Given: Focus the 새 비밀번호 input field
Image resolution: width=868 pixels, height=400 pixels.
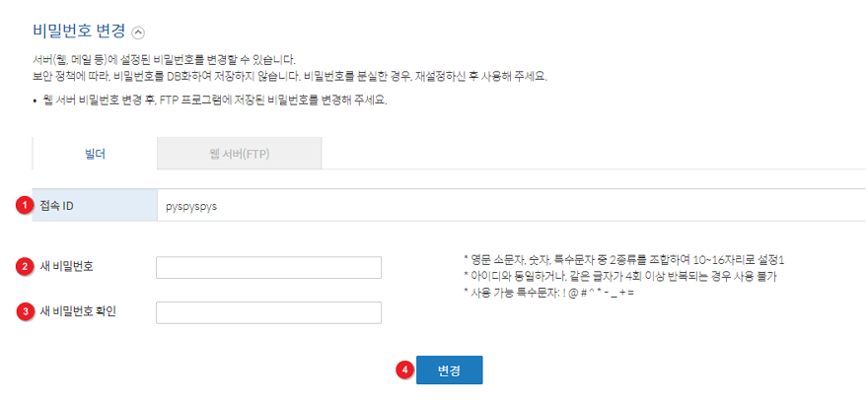Looking at the screenshot, I should (x=269, y=267).
